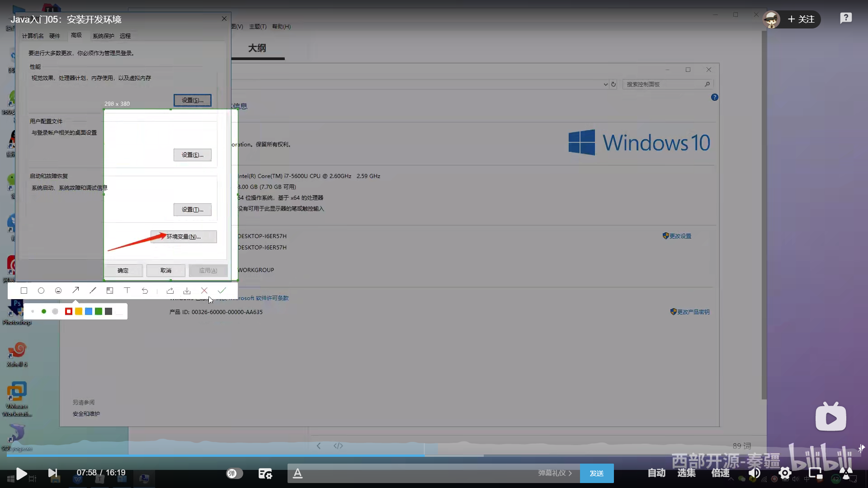
Task: Mute the video volume speaker icon
Action: [754, 473]
